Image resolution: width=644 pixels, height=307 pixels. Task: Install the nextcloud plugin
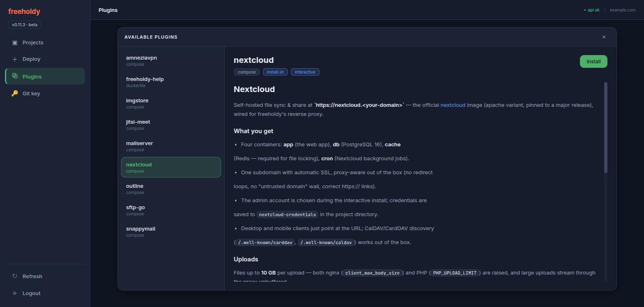[x=593, y=61]
